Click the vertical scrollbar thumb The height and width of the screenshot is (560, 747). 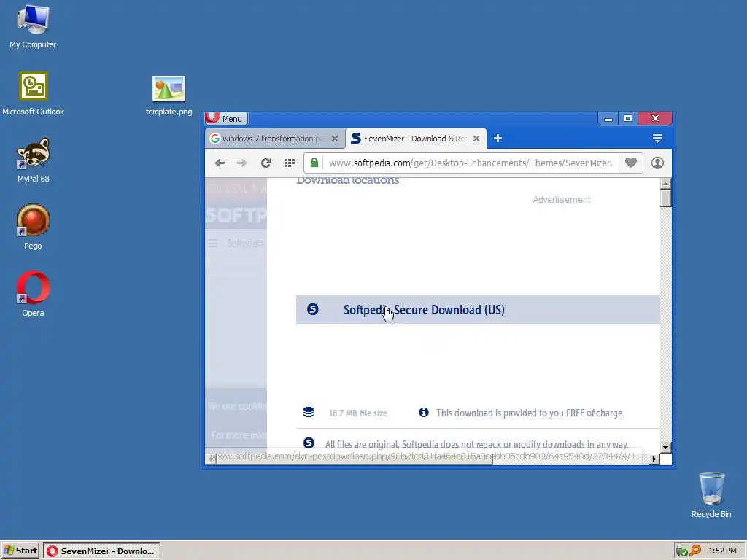pos(665,198)
